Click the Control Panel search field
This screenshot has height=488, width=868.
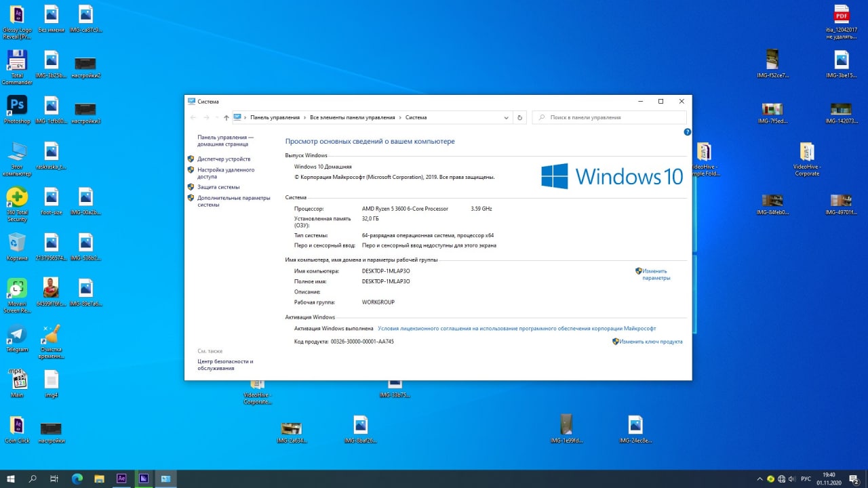coord(609,117)
